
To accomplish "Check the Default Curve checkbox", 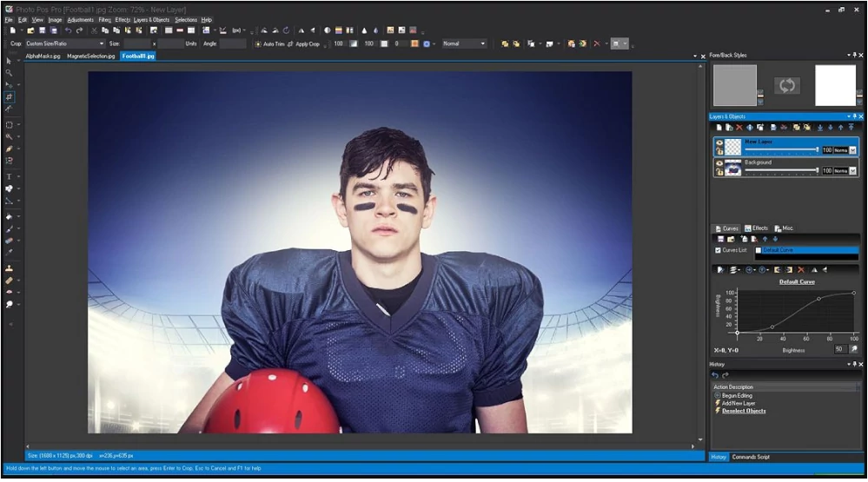I will (759, 250).
